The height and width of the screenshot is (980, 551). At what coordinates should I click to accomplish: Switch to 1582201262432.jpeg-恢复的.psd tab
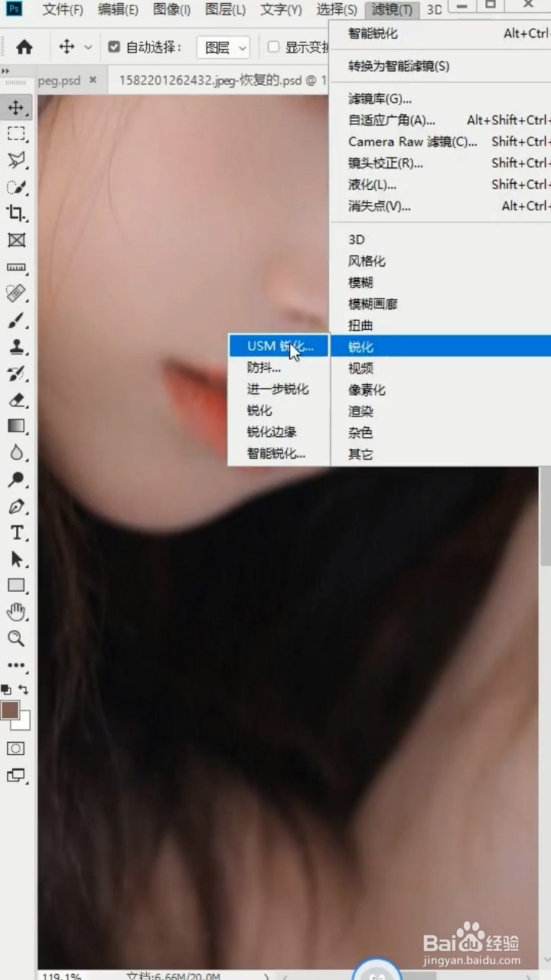(x=218, y=80)
